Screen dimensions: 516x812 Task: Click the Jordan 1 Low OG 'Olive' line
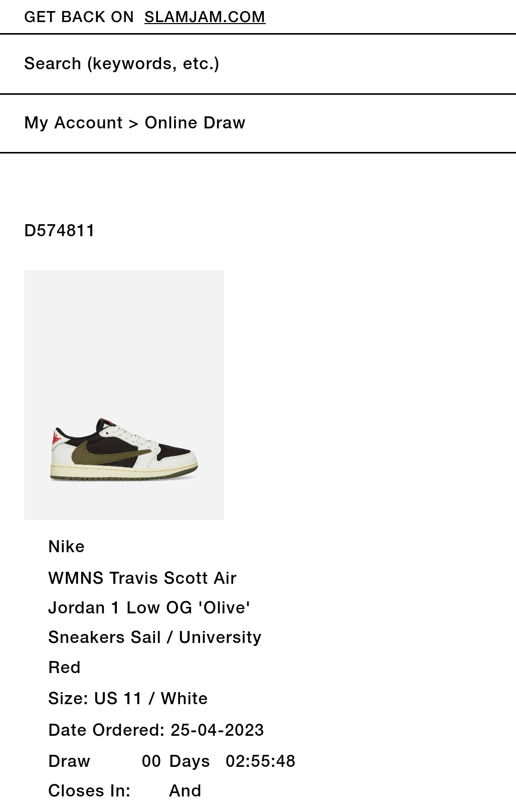149,607
